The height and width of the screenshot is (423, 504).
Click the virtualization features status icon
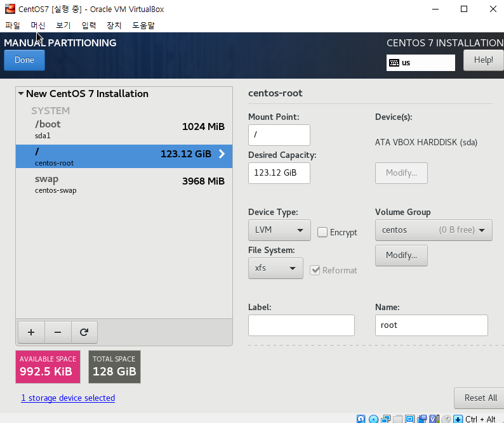(434, 419)
